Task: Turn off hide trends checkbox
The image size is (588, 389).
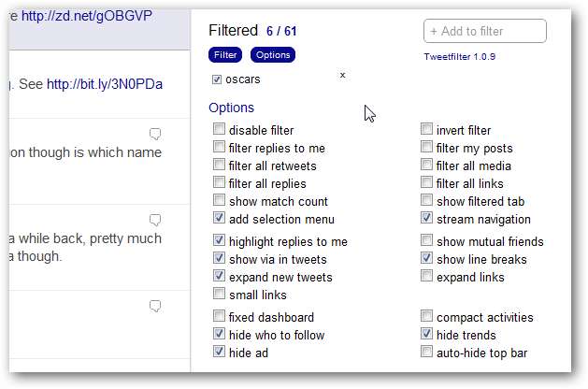Action: pyautogui.click(x=426, y=335)
